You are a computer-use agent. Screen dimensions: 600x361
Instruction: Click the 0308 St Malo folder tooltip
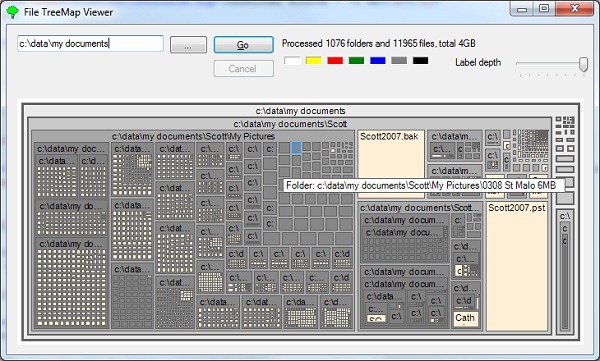[424, 186]
